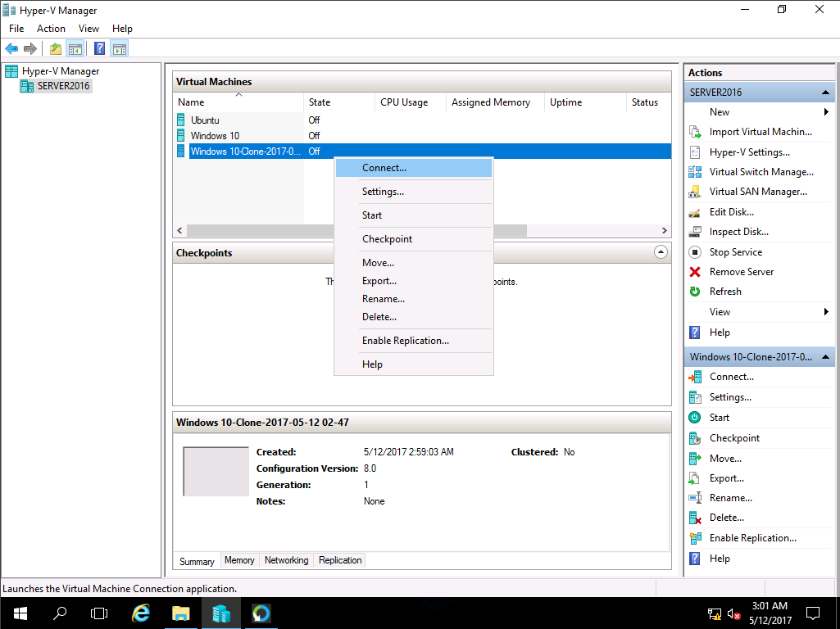840x629 pixels.
Task: Click the right arrow of horizontal scrollbar
Action: click(665, 231)
